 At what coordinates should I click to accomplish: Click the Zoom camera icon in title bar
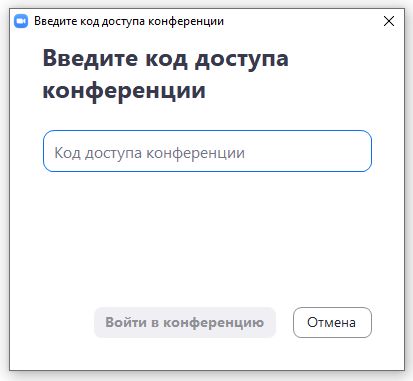click(21, 21)
